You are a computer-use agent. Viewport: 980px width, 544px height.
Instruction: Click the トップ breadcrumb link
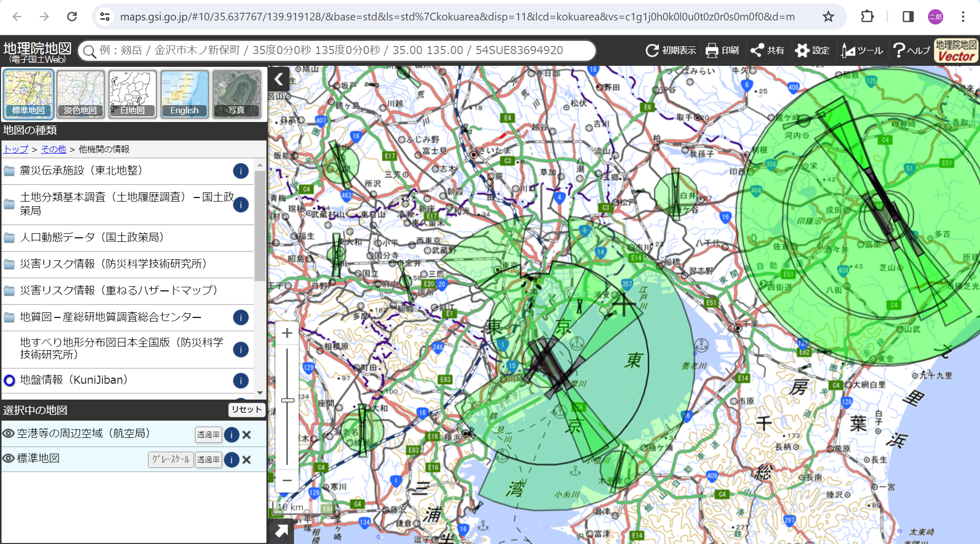[x=16, y=149]
